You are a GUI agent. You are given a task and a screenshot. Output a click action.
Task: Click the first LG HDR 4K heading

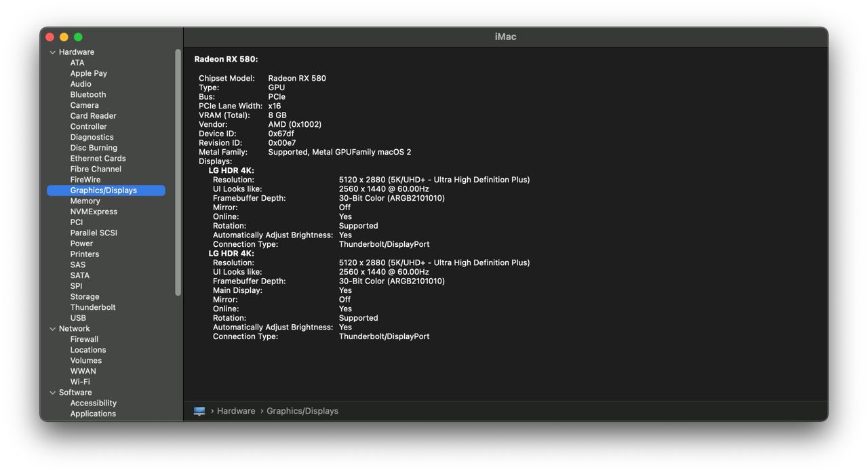coord(231,171)
